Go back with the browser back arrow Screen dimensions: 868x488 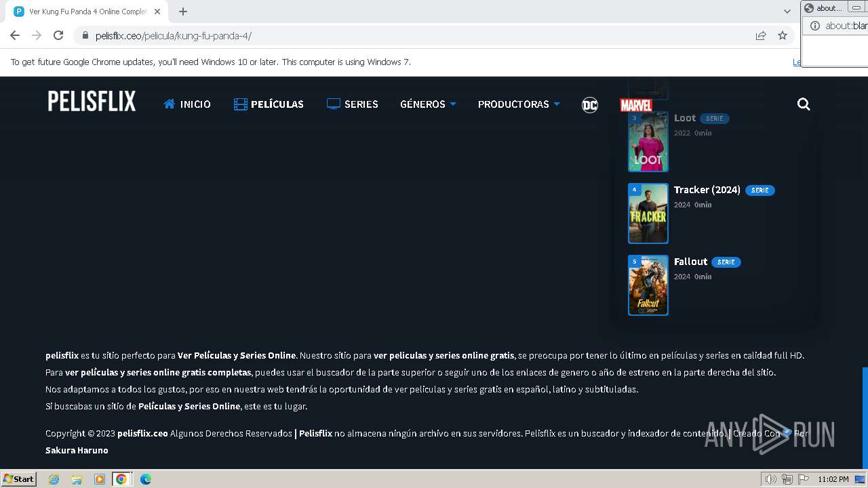15,35
